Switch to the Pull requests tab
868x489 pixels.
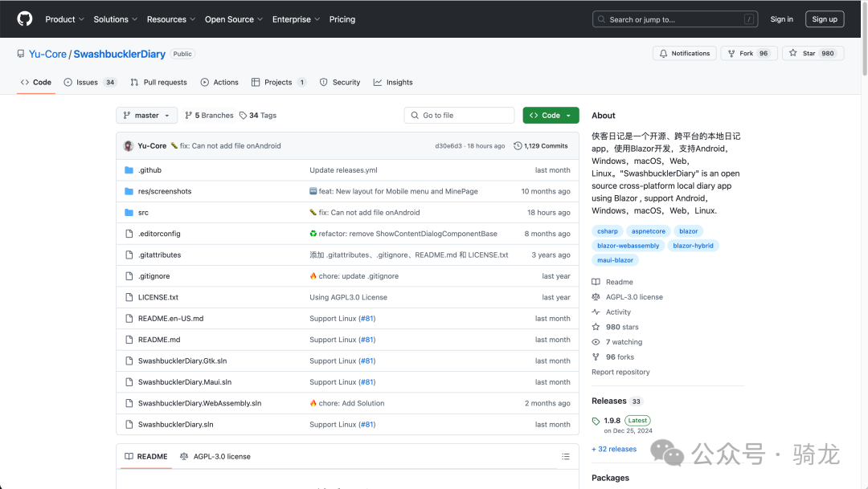click(x=159, y=83)
